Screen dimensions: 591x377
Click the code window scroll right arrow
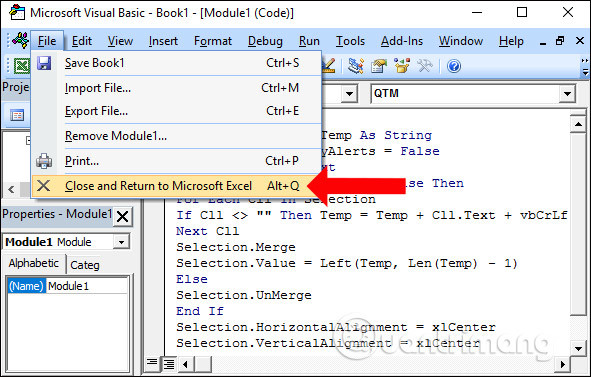point(562,364)
